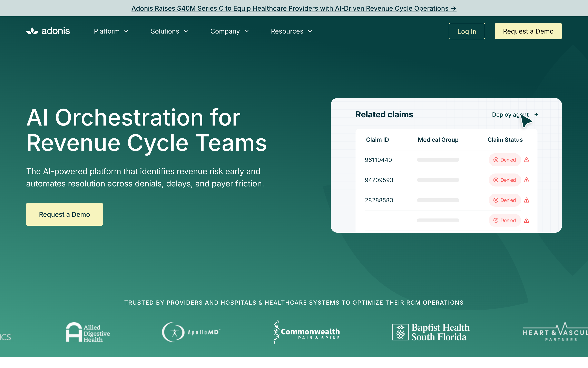Click claim ID 96119440
The image size is (588, 368).
pyautogui.click(x=378, y=160)
